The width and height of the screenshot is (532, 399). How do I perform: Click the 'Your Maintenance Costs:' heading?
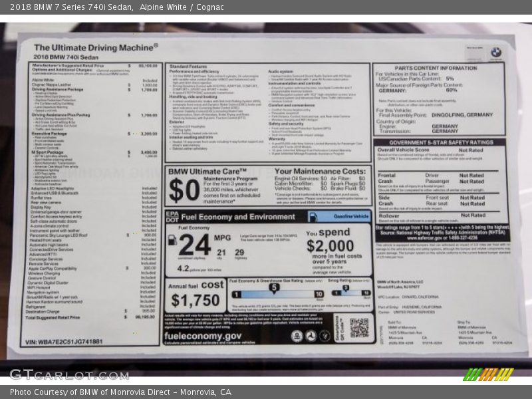click(321, 171)
